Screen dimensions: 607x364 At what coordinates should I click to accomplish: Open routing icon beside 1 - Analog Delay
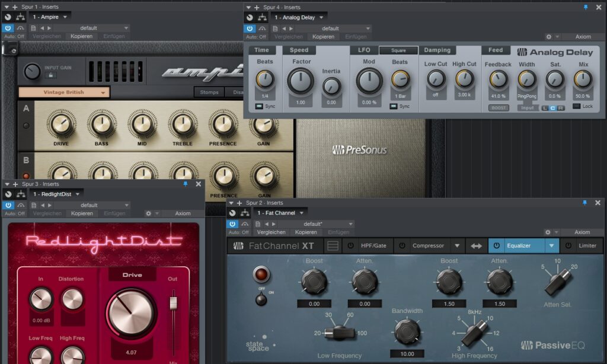coord(263,17)
